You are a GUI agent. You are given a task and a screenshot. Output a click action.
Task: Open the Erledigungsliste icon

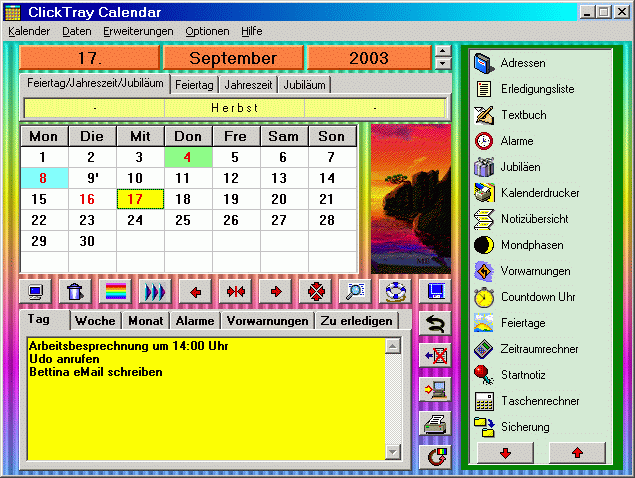point(484,89)
